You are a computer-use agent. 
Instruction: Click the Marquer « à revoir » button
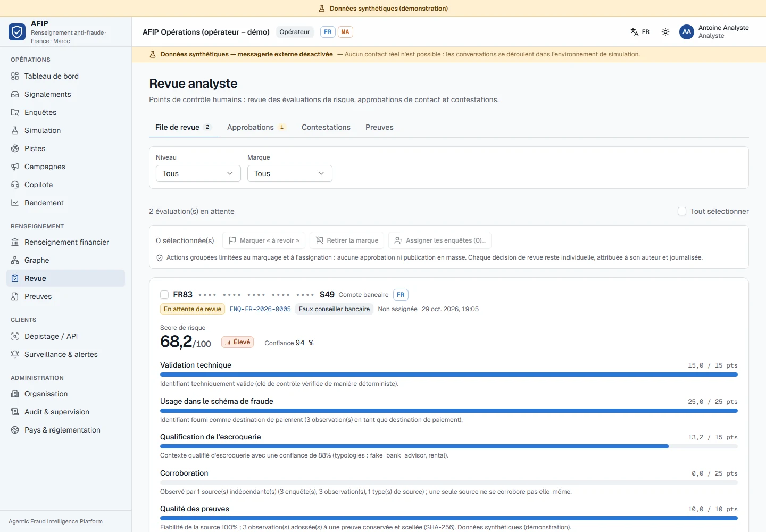[264, 240]
